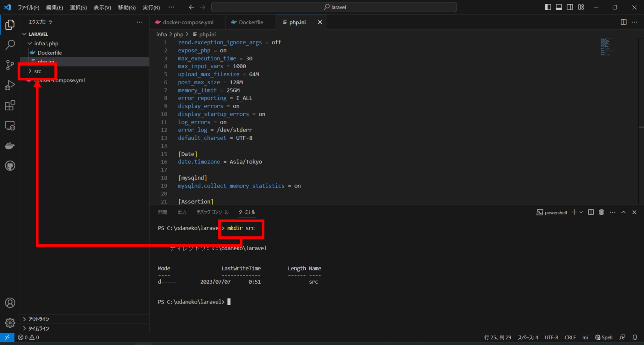Screen dimensions: 644x345
Task: Open the Search view
Action: coord(10,45)
